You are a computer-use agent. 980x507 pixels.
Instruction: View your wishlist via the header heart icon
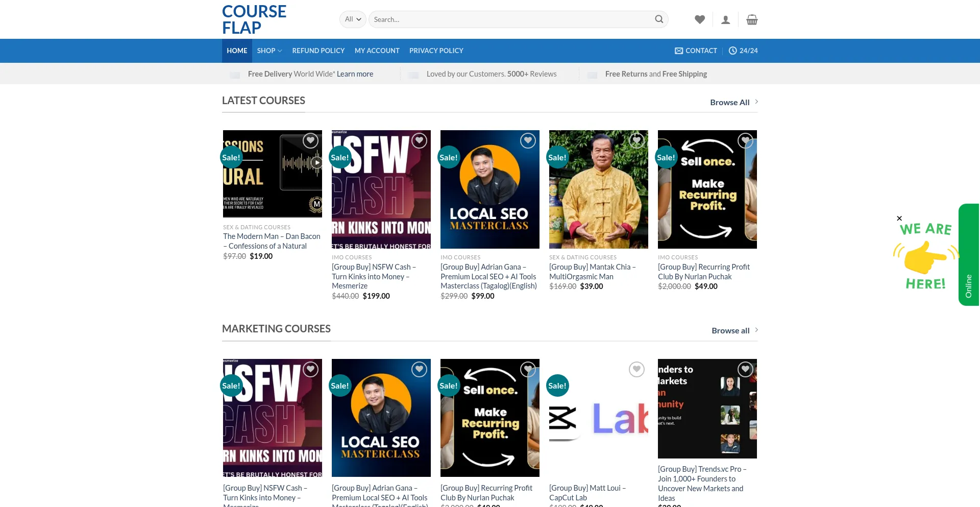[699, 19]
